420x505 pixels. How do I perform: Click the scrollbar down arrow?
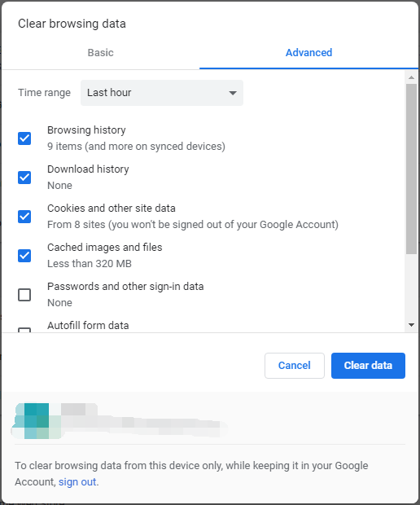pos(411,325)
